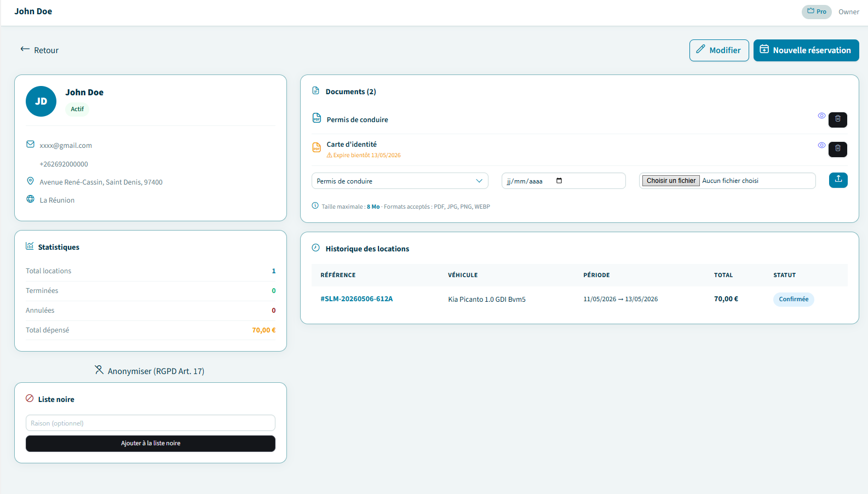The width and height of the screenshot is (868, 494).
Task: Click the RÉFÉRENCE column header
Action: 338,275
